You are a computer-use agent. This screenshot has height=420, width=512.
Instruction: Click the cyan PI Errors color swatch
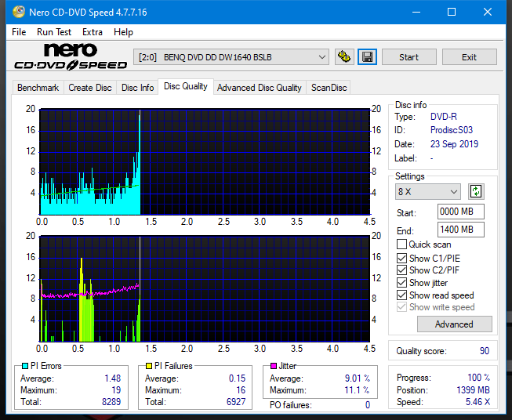click(x=25, y=366)
